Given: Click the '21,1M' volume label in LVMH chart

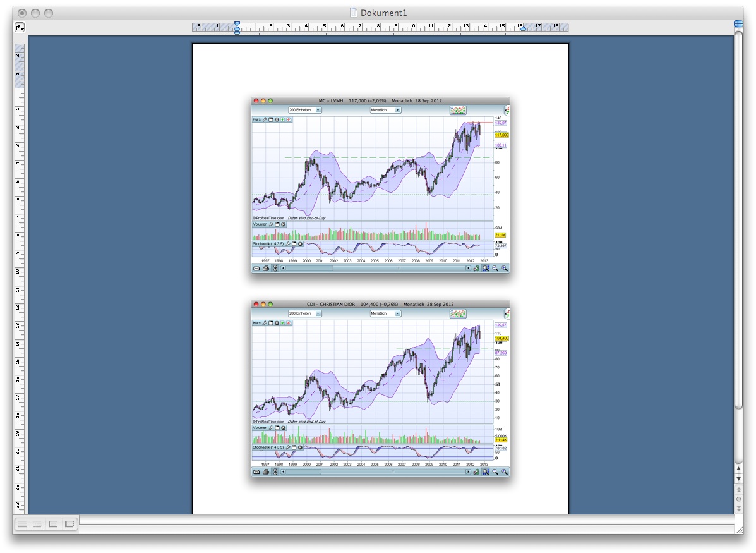Looking at the screenshot, I should 500,235.
